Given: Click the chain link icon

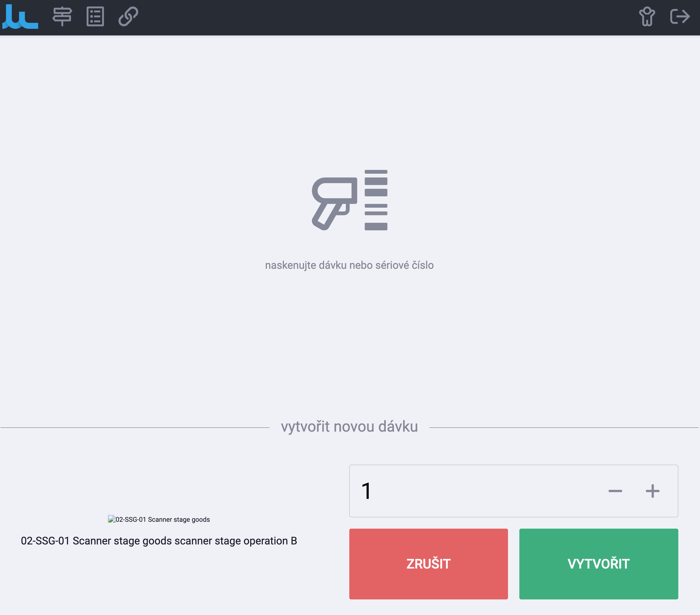Looking at the screenshot, I should [x=128, y=17].
